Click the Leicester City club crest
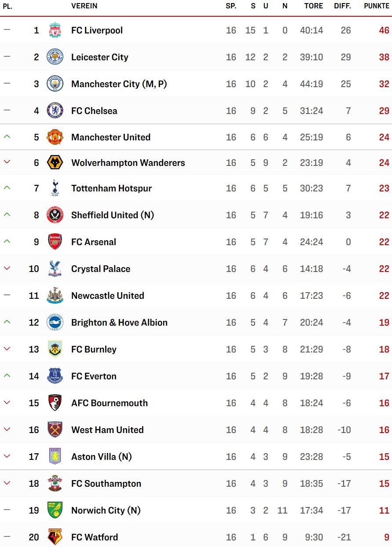The width and height of the screenshot is (392, 547). point(55,57)
